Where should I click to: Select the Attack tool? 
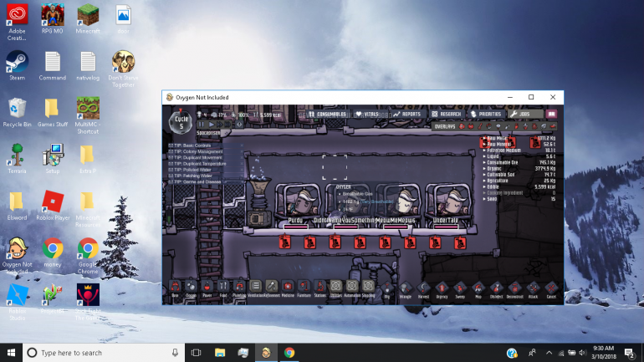pyautogui.click(x=533, y=289)
